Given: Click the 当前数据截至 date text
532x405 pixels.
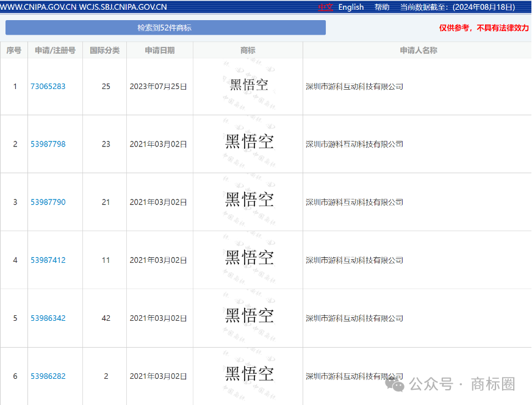Looking at the screenshot, I should click(x=458, y=7).
